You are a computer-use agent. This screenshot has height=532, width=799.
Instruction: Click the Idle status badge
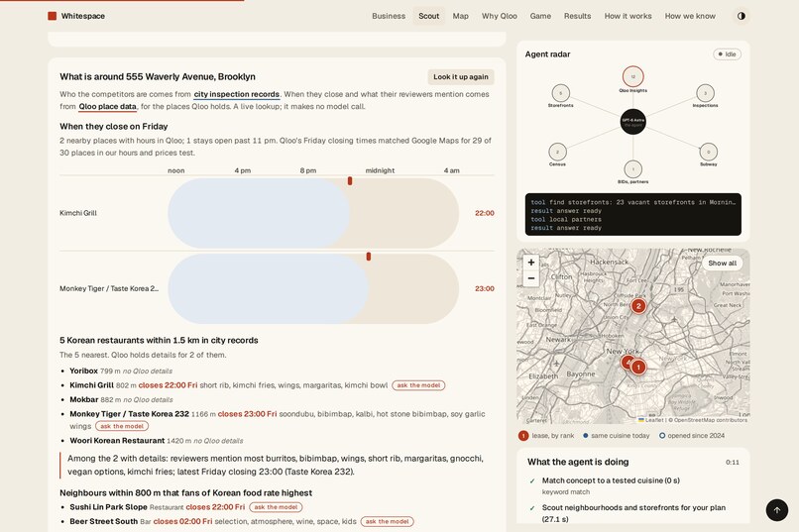coord(728,53)
